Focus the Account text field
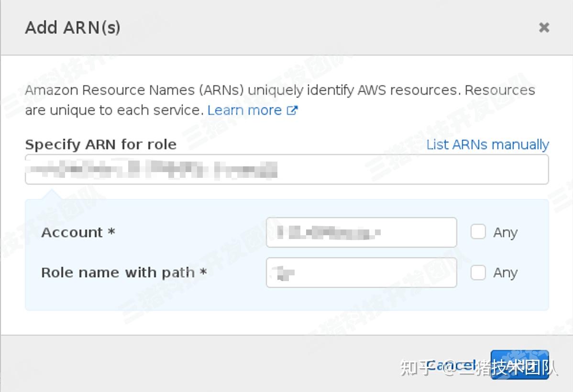Screen dimensions: 573x392 point(361,232)
